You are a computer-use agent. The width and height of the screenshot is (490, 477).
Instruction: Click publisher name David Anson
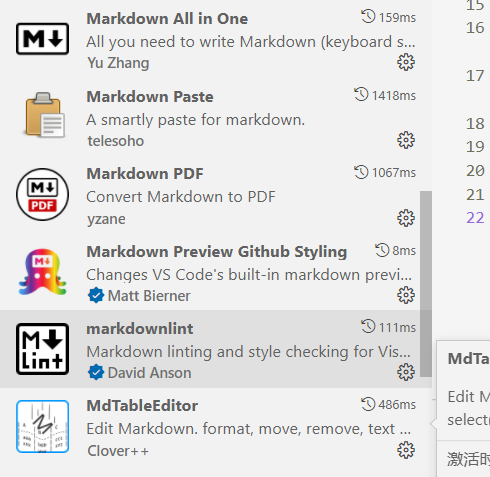tap(149, 373)
